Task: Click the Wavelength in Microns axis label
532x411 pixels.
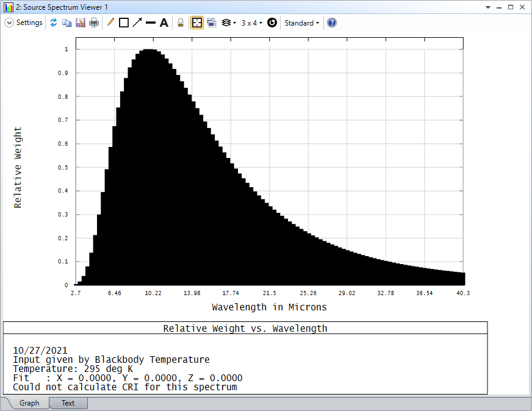Action: 270,307
